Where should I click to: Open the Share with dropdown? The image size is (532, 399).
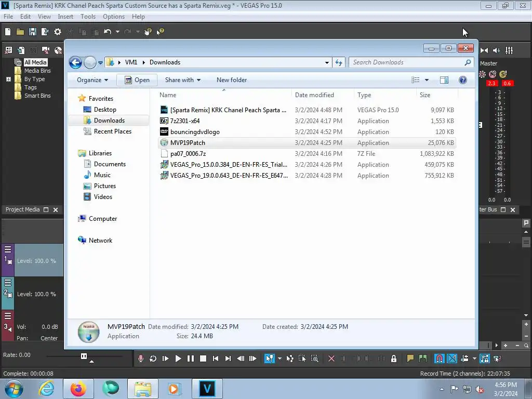[x=182, y=80]
